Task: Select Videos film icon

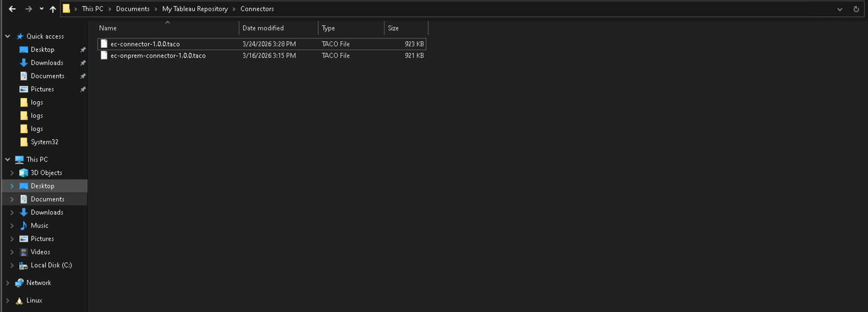Action: pyautogui.click(x=24, y=252)
